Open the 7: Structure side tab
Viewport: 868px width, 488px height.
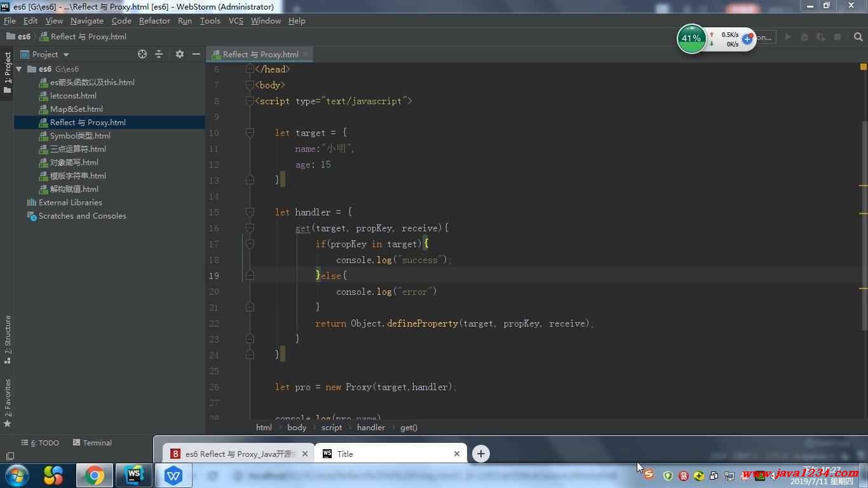click(8, 339)
